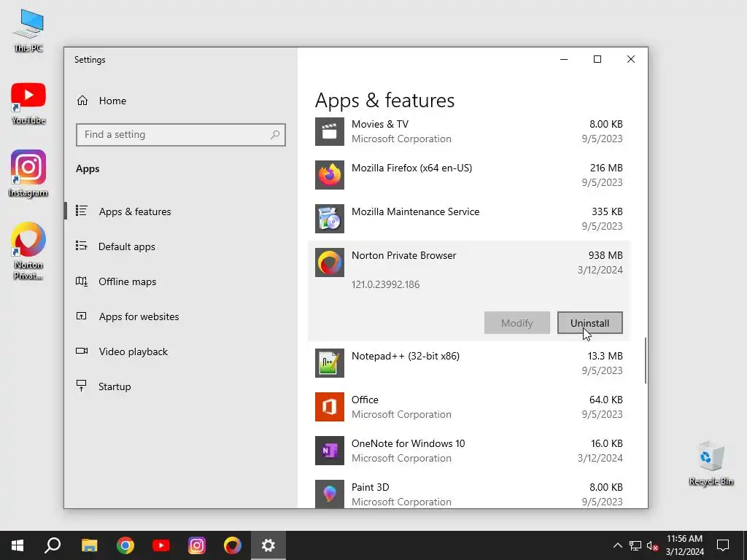Click the Startup sidebar icon
The height and width of the screenshot is (560, 747).
coord(82,386)
